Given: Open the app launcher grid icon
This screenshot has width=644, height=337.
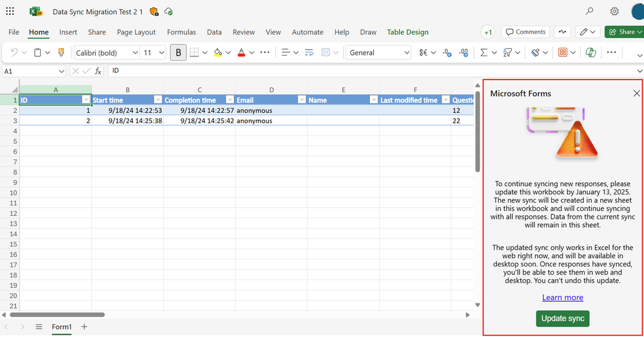Looking at the screenshot, I should (10, 11).
